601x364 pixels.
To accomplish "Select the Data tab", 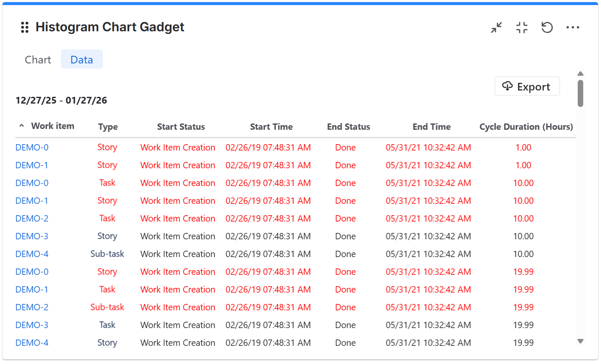I will [x=82, y=59].
